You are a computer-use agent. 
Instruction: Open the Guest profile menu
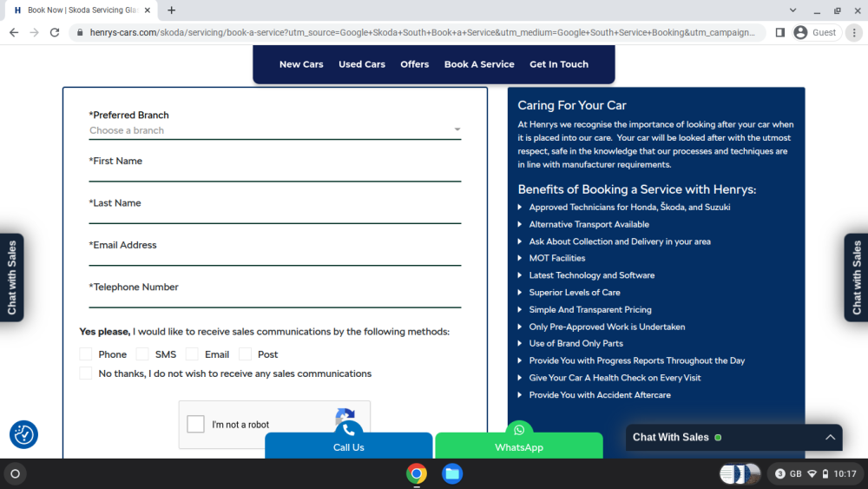[816, 33]
